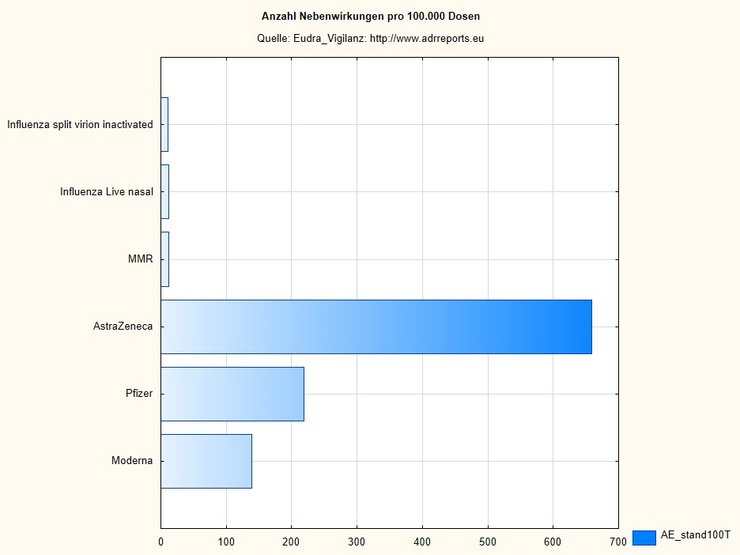Click the MMR bar
Viewport: 740px width, 555px height.
(165, 259)
